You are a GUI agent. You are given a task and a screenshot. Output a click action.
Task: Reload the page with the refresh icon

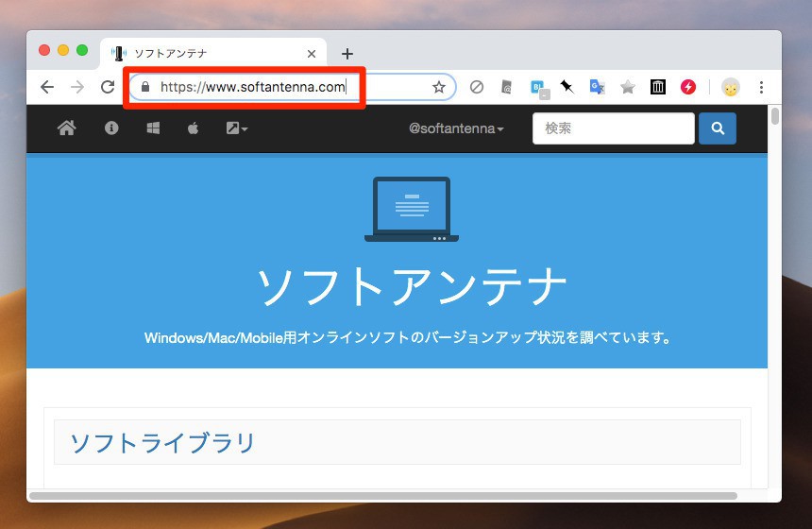click(108, 87)
